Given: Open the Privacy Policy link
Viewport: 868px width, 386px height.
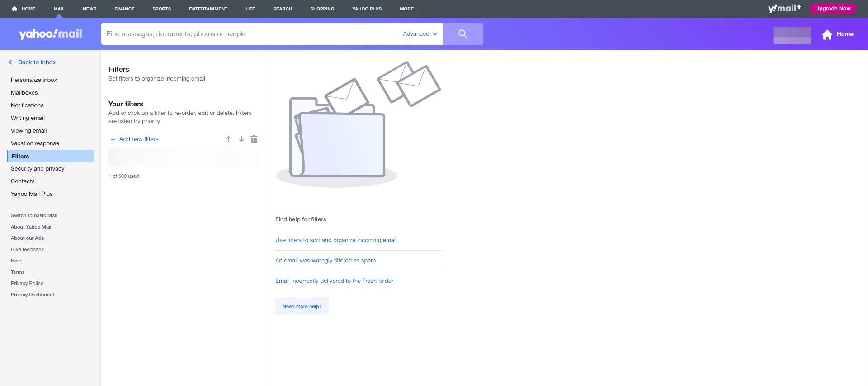Looking at the screenshot, I should click(x=27, y=283).
